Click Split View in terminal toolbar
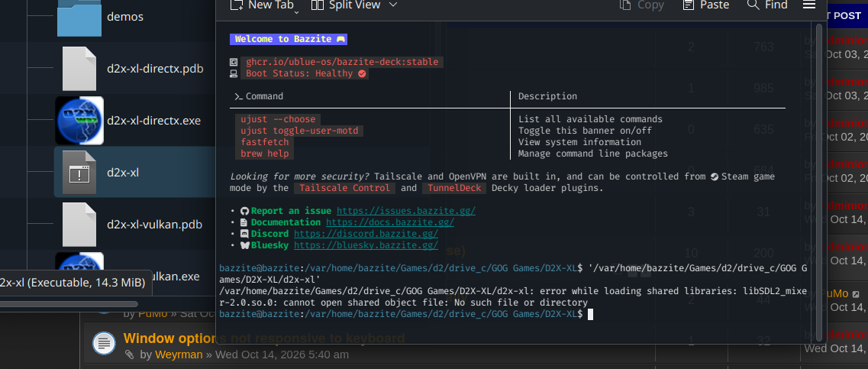Viewport: 868px width, 369px height. tap(346, 5)
